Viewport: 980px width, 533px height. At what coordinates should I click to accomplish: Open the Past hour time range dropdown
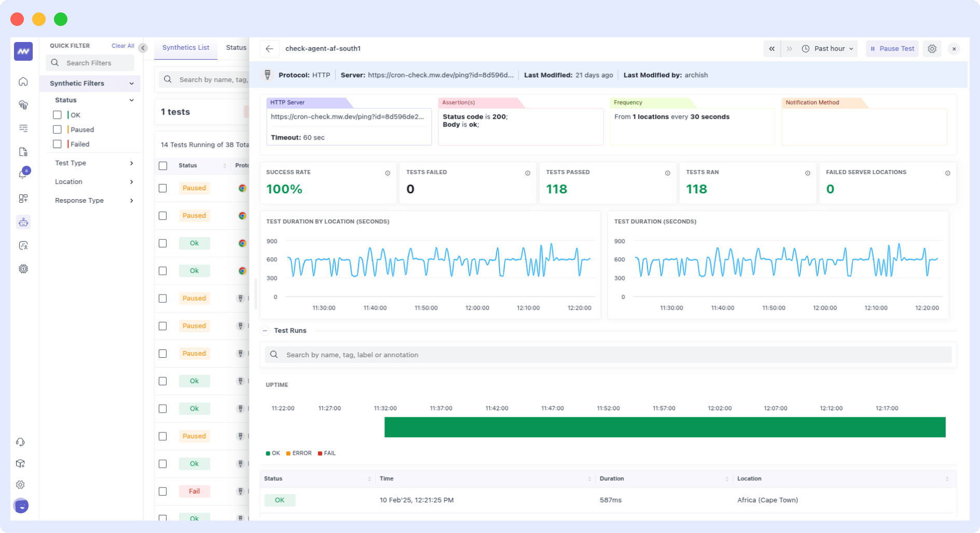pyautogui.click(x=828, y=48)
